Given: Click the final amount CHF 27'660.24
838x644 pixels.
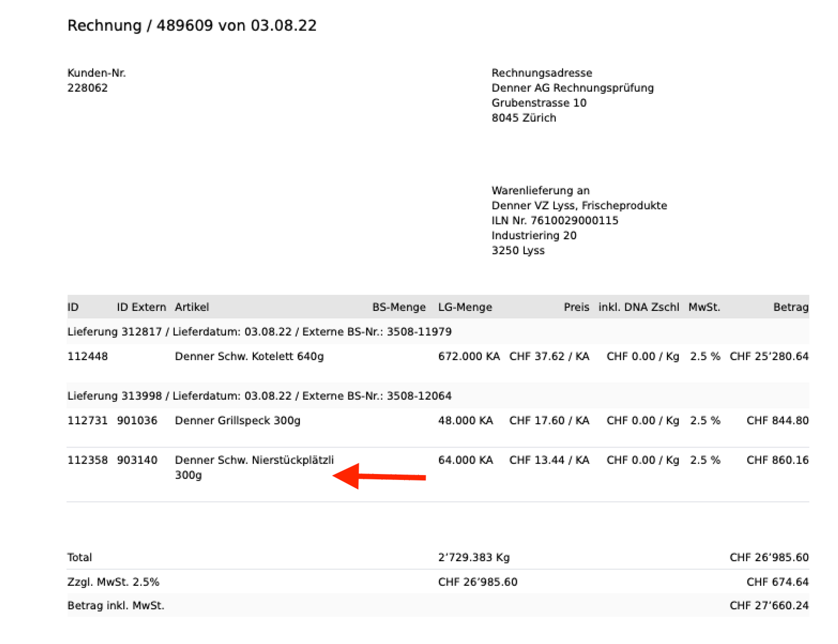Looking at the screenshot, I should click(x=769, y=606).
